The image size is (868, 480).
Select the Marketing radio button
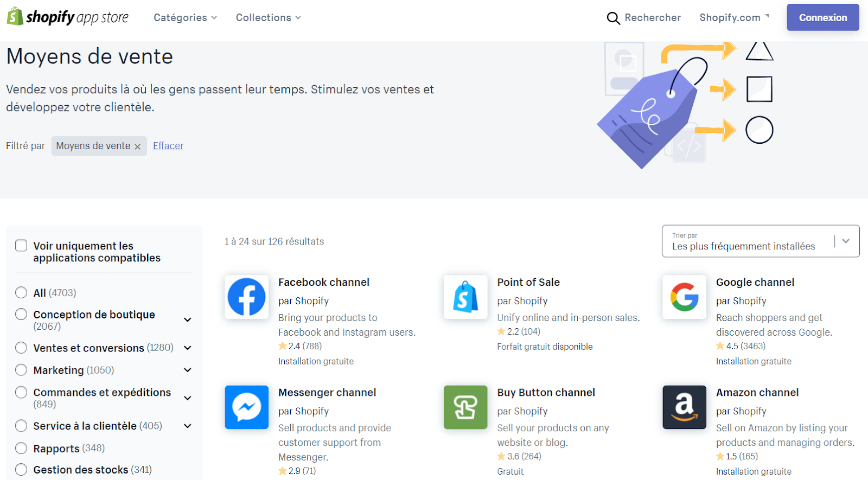point(21,370)
